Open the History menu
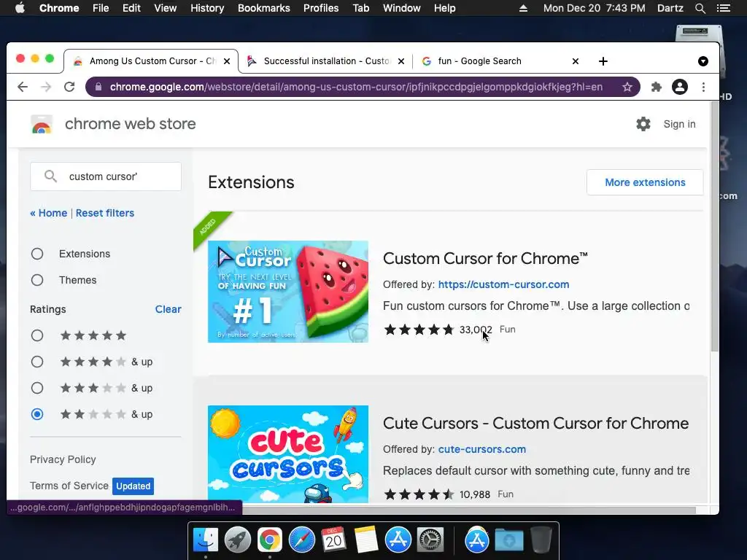 [206, 8]
